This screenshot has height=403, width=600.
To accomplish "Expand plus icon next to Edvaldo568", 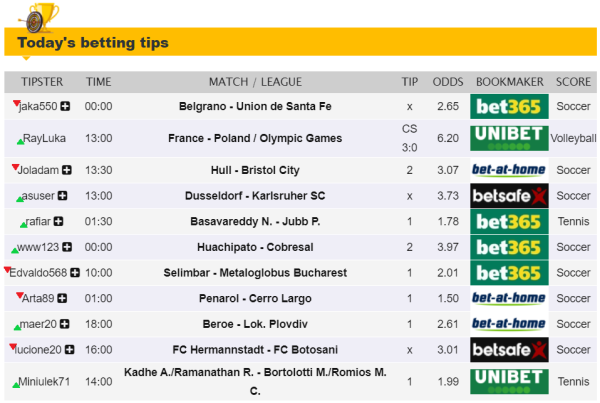I will (75, 273).
